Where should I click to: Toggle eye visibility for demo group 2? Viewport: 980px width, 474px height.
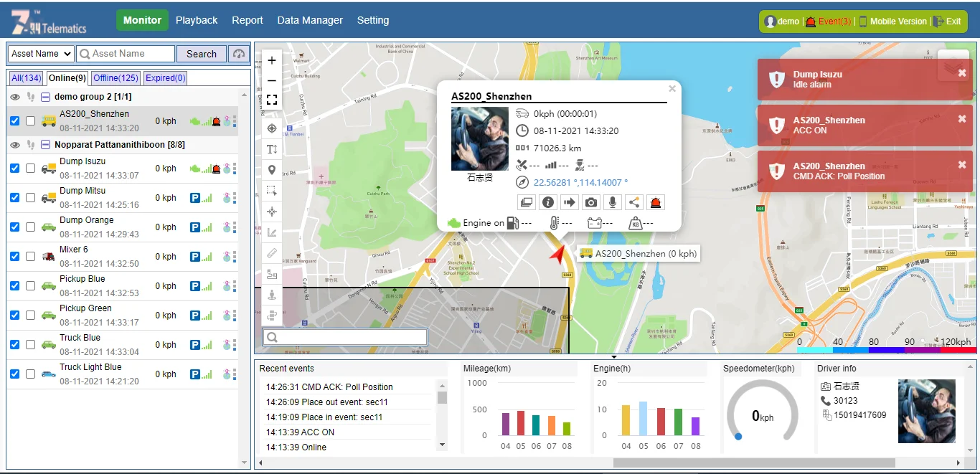[15, 97]
